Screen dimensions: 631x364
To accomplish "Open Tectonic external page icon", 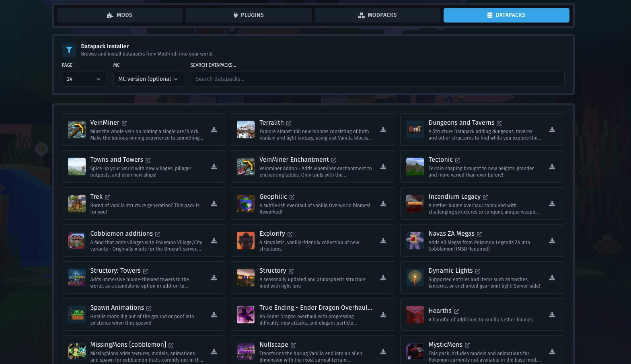I will coord(458,160).
